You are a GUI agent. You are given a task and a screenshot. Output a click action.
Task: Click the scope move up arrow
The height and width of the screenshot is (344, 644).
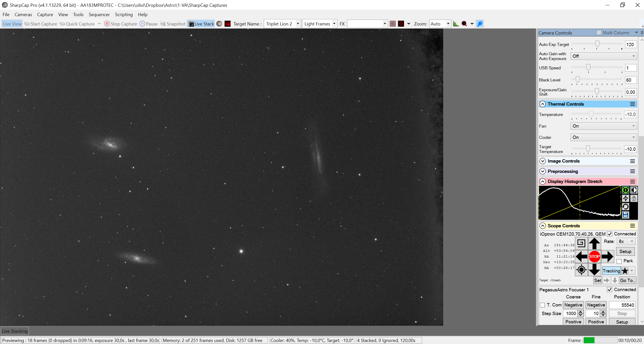(x=594, y=243)
